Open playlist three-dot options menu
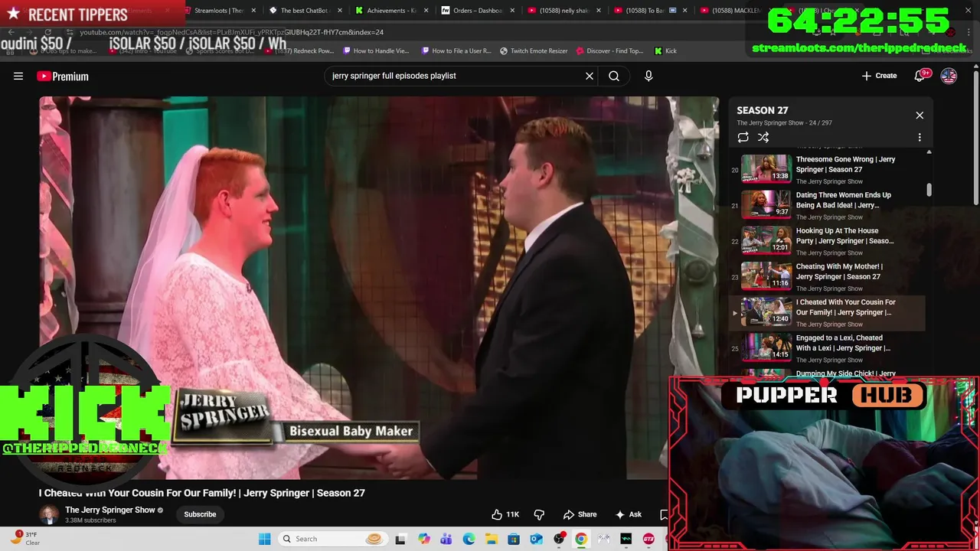This screenshot has width=980, height=551. (x=920, y=138)
